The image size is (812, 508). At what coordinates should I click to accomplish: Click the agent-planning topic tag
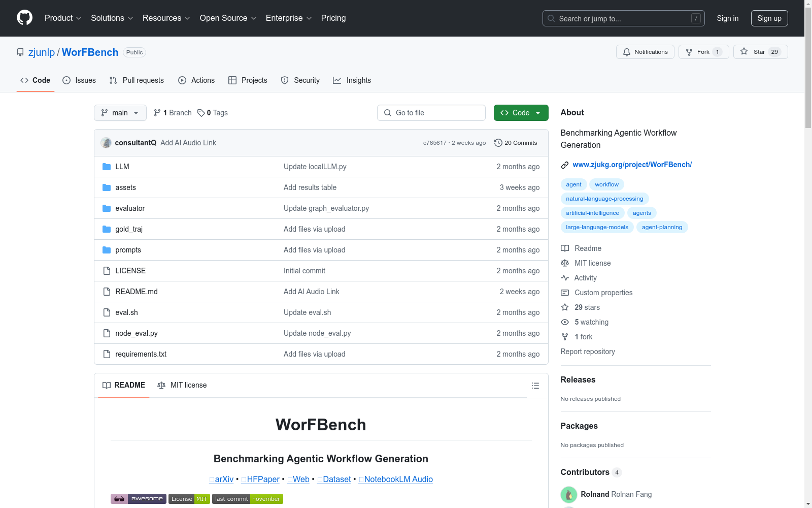[662, 227]
